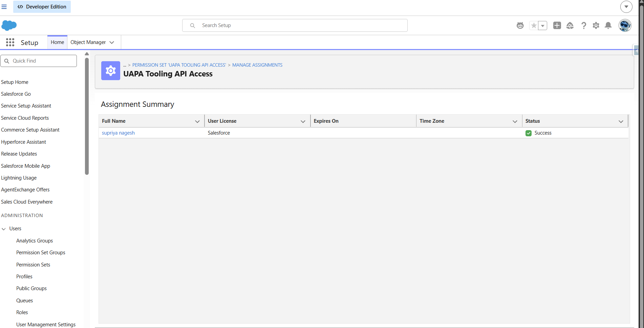Open the Status column menu chevron
The height and width of the screenshot is (328, 644).
click(621, 121)
